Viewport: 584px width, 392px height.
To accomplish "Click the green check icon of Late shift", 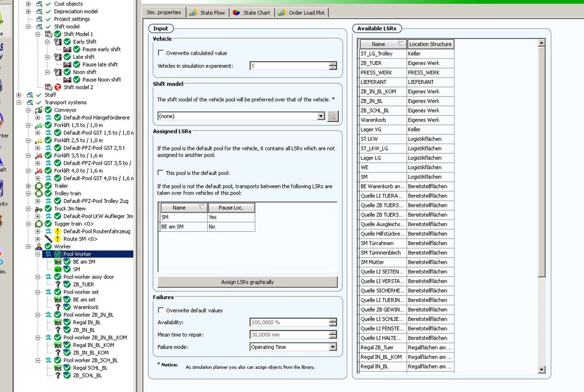I will (67, 57).
